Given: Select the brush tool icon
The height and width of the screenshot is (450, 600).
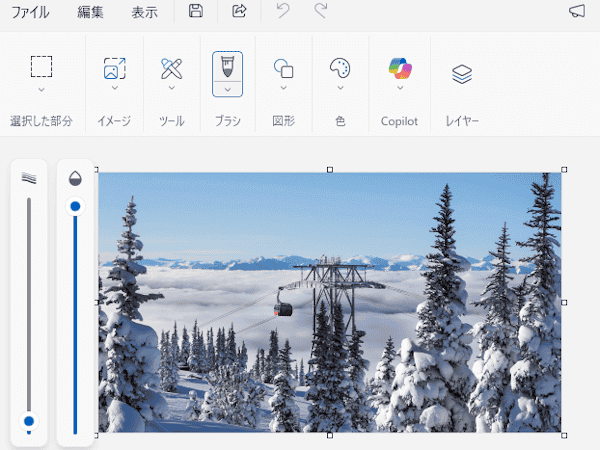Looking at the screenshot, I should pos(227,67).
